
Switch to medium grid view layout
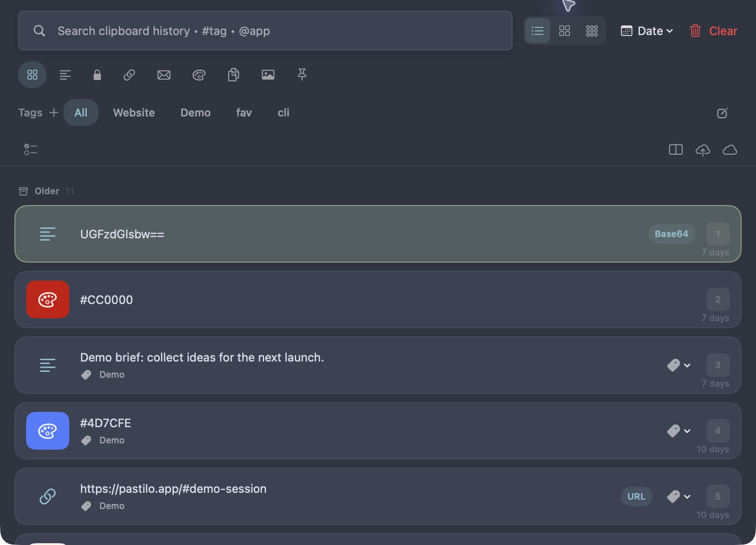pyautogui.click(x=564, y=31)
